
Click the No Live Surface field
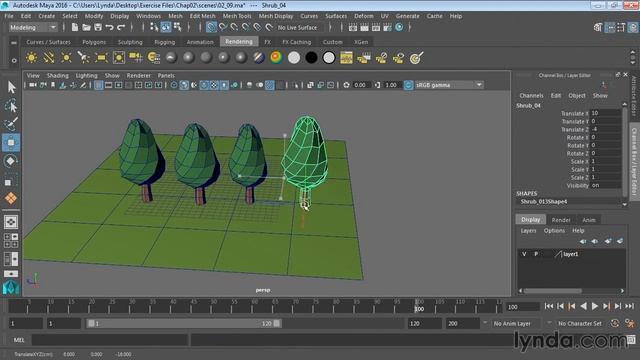coord(297,27)
